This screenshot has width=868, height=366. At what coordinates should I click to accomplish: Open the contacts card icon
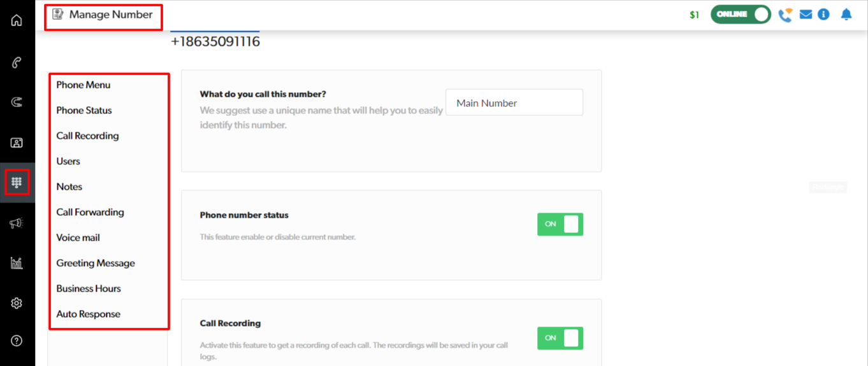pos(17,143)
